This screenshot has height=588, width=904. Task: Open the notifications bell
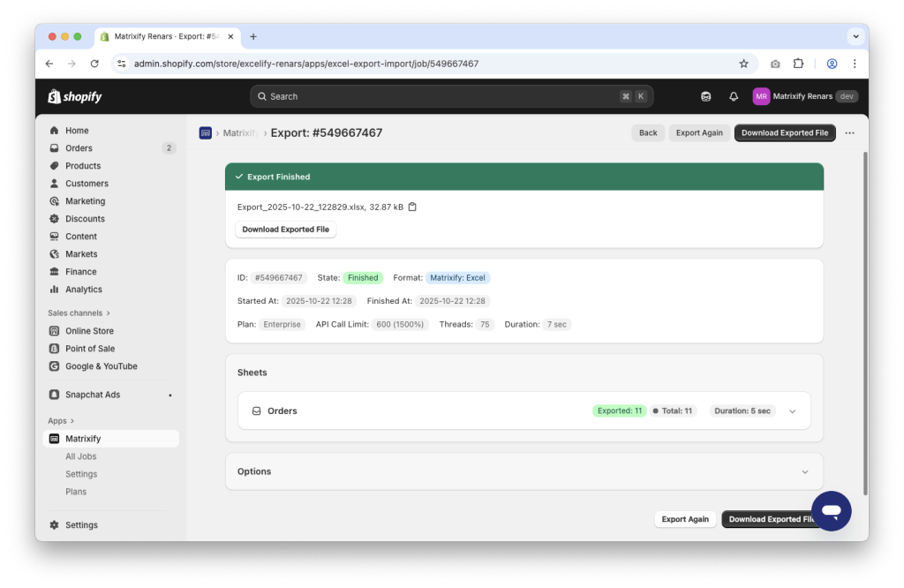(733, 95)
